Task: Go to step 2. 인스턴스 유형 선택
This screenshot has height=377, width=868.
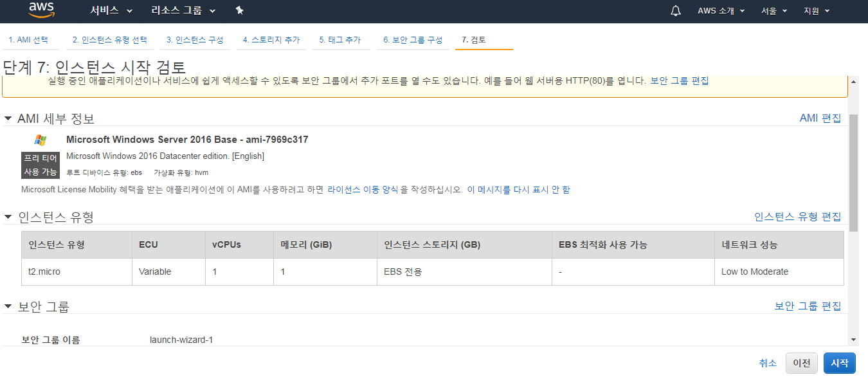Action: click(109, 40)
